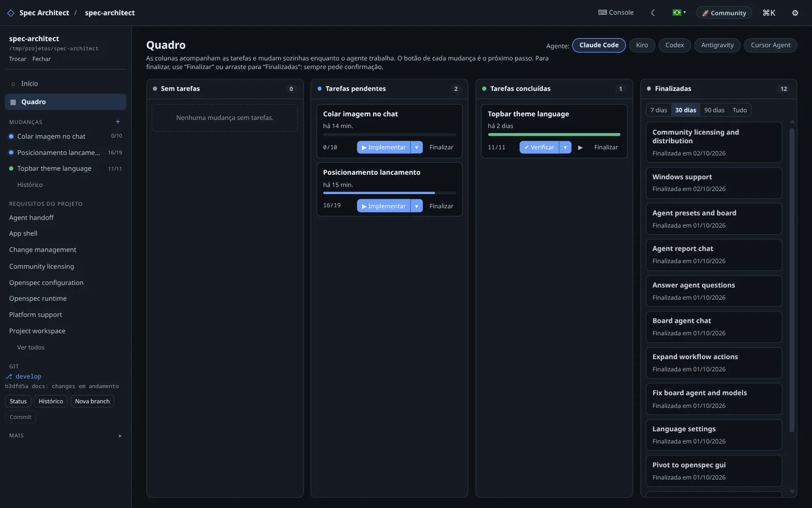812x508 pixels.
Task: Open command palette ⌘K shortcut
Action: (769, 13)
